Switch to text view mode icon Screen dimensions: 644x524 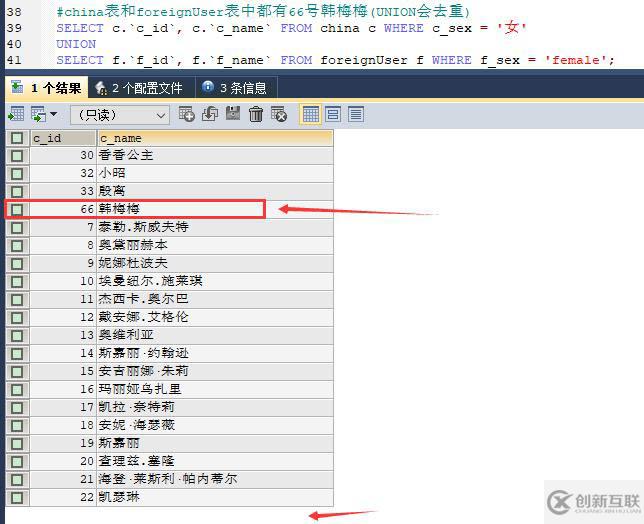[x=356, y=114]
